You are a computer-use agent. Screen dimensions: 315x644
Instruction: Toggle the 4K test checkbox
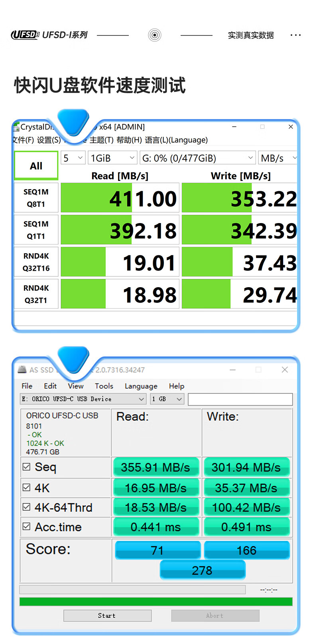pos(27,487)
